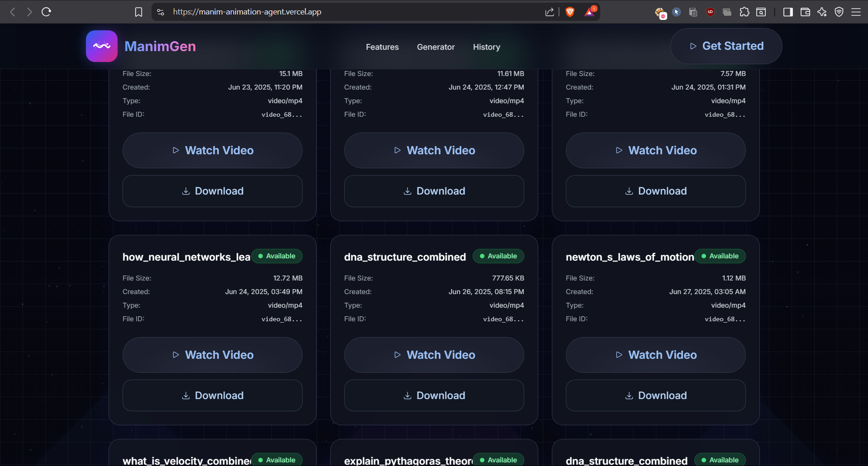The width and height of the screenshot is (868, 466).
Task: Open the tab search icon
Action: (x=761, y=12)
